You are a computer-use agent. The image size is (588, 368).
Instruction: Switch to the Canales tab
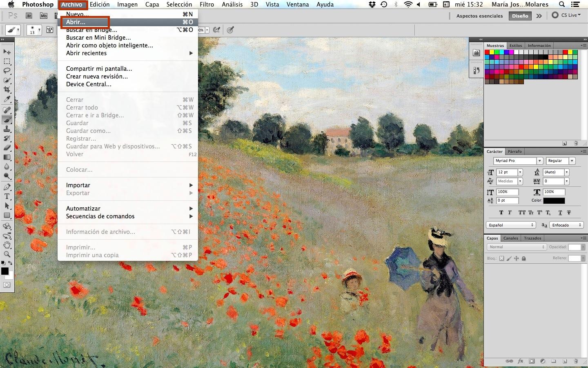point(510,238)
